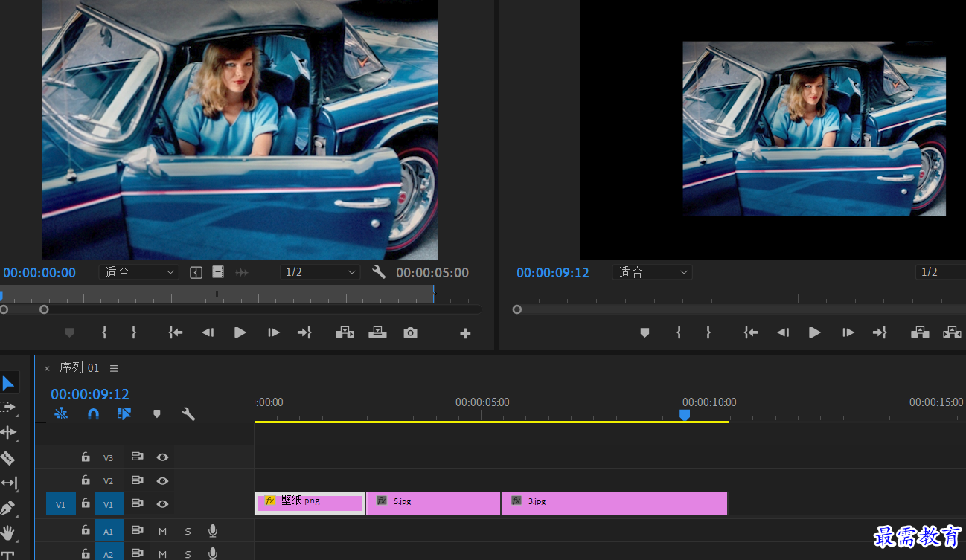The height and width of the screenshot is (560, 966).
Task: Step back one frame in Source monitor
Action: tap(208, 333)
